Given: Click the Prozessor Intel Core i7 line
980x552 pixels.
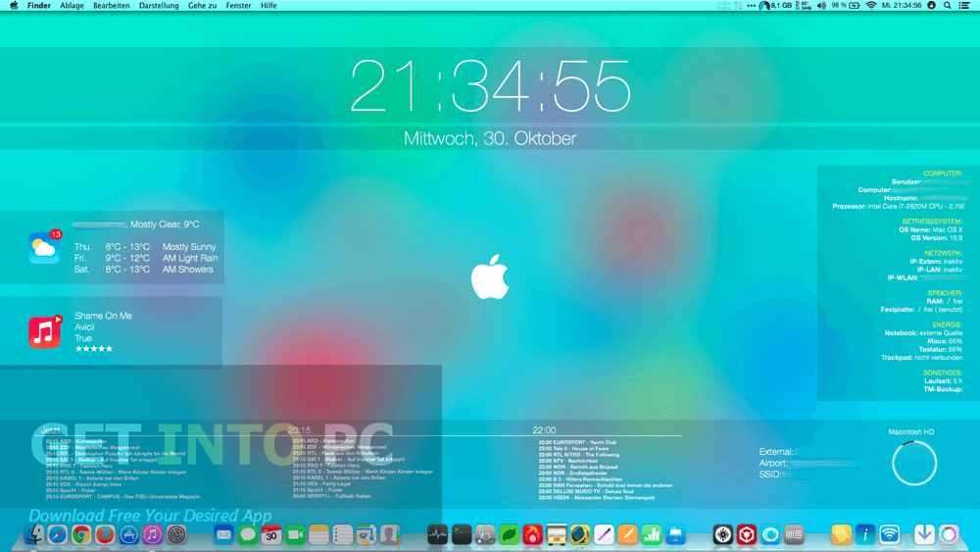Looking at the screenshot, I should 899,206.
